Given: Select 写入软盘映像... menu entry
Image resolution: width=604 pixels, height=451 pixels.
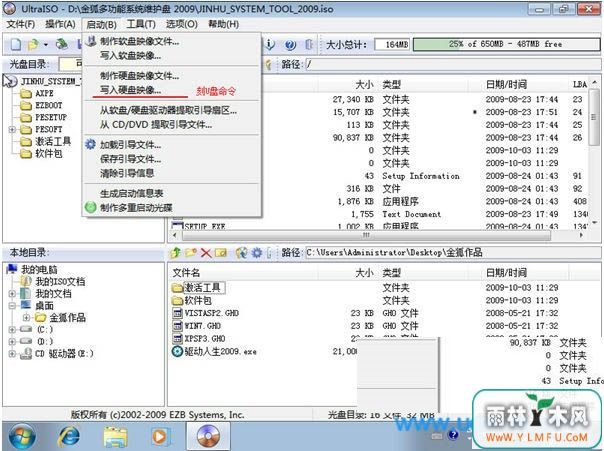Looking at the screenshot, I should point(172,55).
